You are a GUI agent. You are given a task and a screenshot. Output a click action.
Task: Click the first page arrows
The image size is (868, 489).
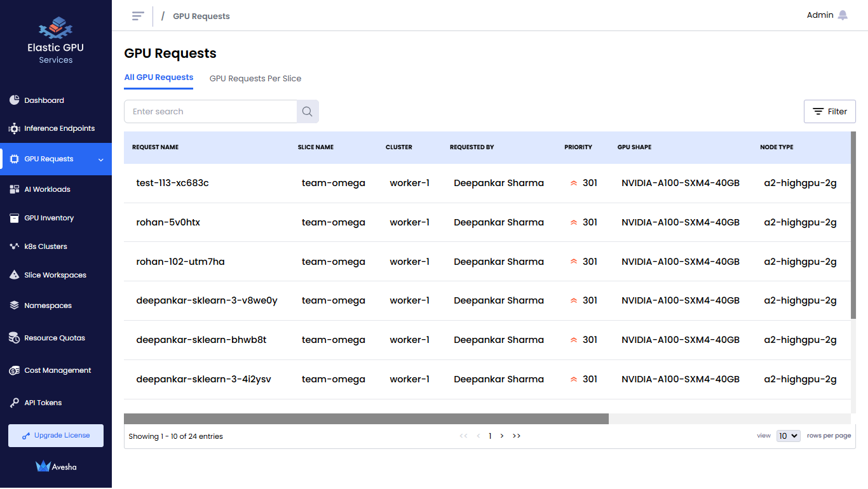tap(463, 436)
